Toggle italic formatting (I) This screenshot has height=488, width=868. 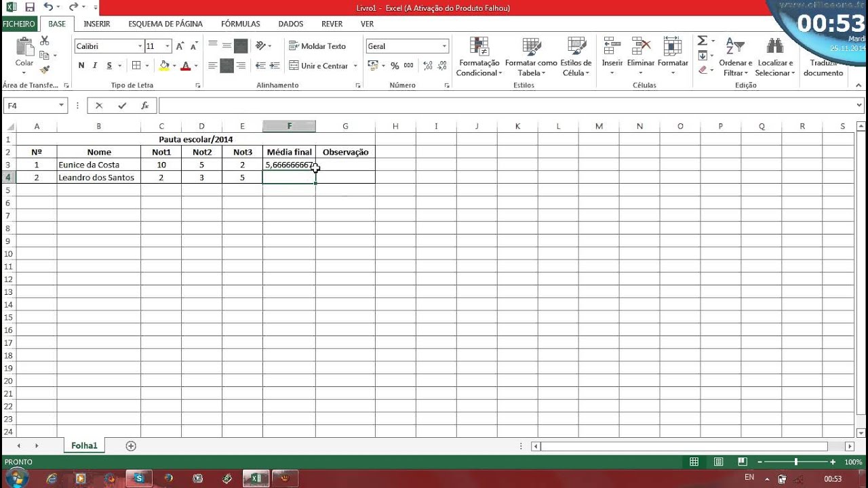(95, 66)
